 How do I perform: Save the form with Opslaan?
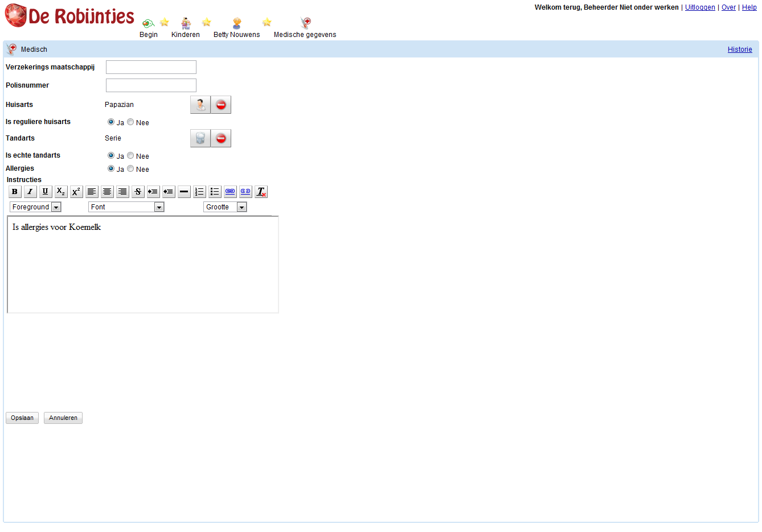pyautogui.click(x=22, y=418)
